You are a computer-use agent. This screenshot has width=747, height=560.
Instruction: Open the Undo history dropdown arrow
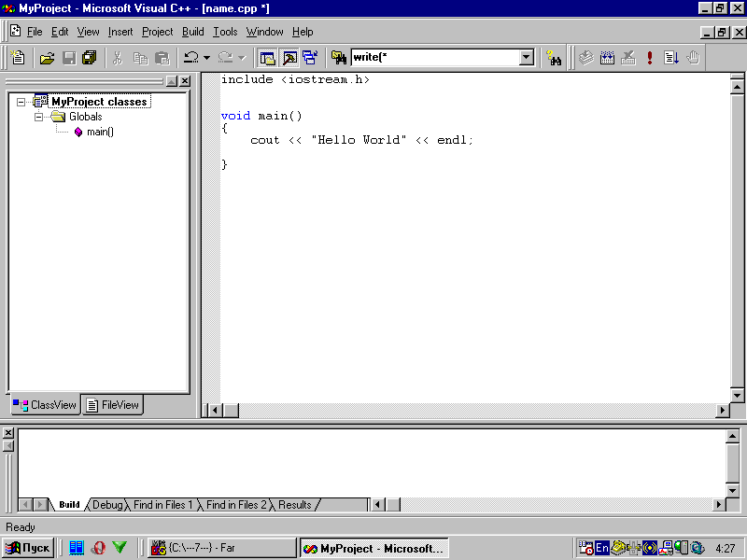[x=206, y=58]
